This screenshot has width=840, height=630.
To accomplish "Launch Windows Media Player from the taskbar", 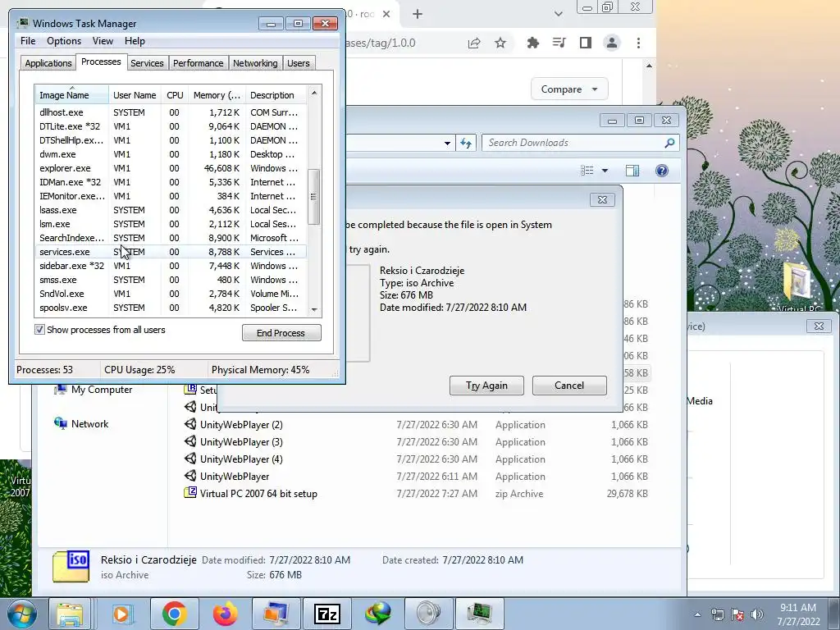I will click(x=123, y=614).
